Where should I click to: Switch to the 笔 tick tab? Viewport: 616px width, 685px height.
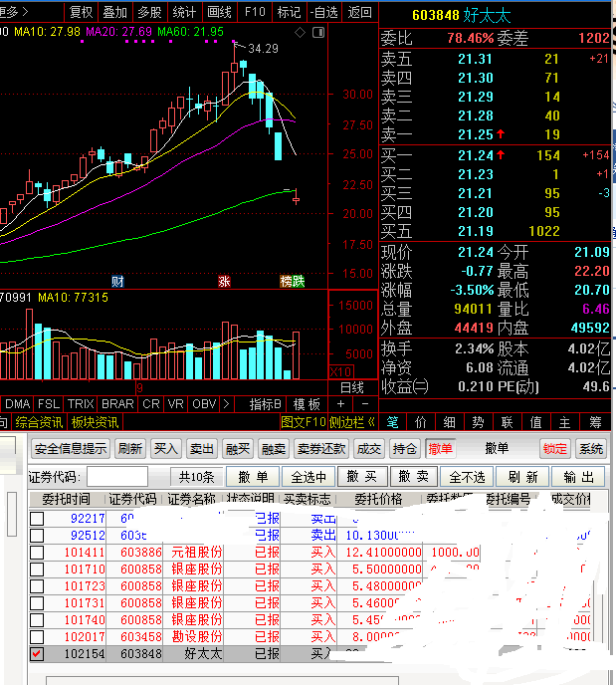tap(392, 422)
